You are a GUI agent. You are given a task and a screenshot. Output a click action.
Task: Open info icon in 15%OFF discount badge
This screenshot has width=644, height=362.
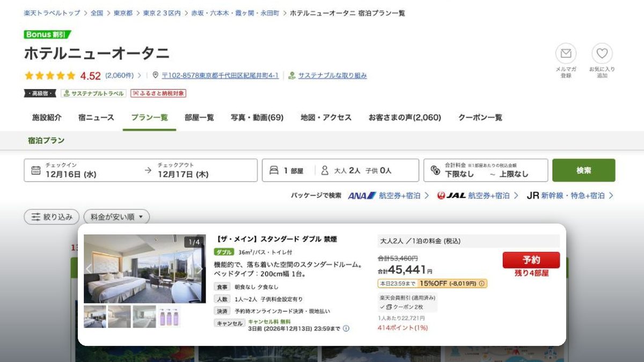pyautogui.click(x=481, y=284)
